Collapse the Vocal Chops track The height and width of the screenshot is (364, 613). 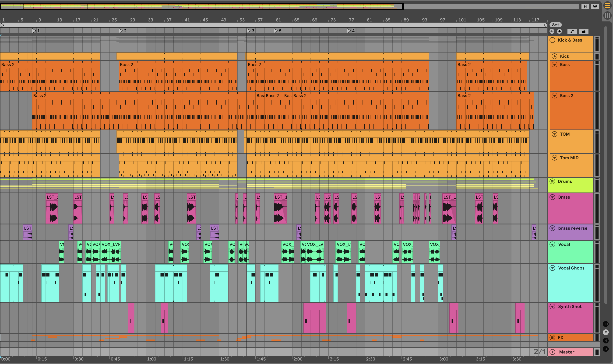click(552, 268)
